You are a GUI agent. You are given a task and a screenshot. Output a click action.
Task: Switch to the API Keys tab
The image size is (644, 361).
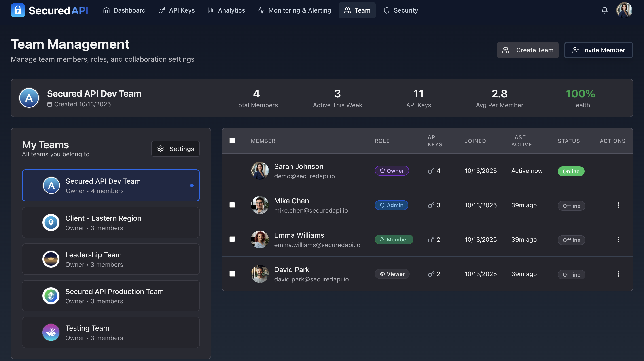click(x=176, y=10)
